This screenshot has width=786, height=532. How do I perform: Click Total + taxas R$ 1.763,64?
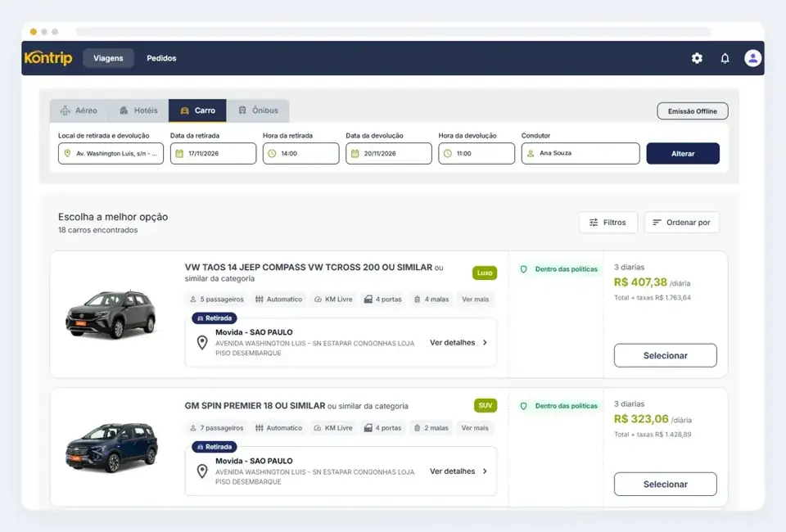click(x=653, y=298)
